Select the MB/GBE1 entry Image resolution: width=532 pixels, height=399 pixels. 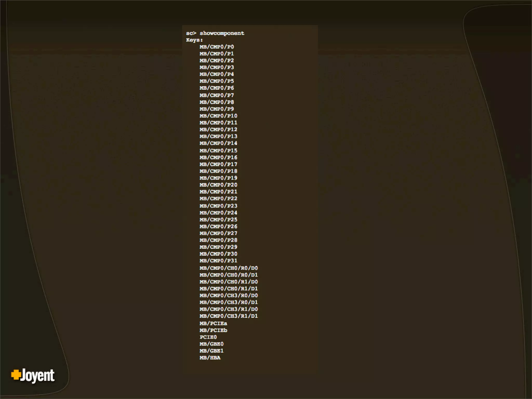pos(211,351)
